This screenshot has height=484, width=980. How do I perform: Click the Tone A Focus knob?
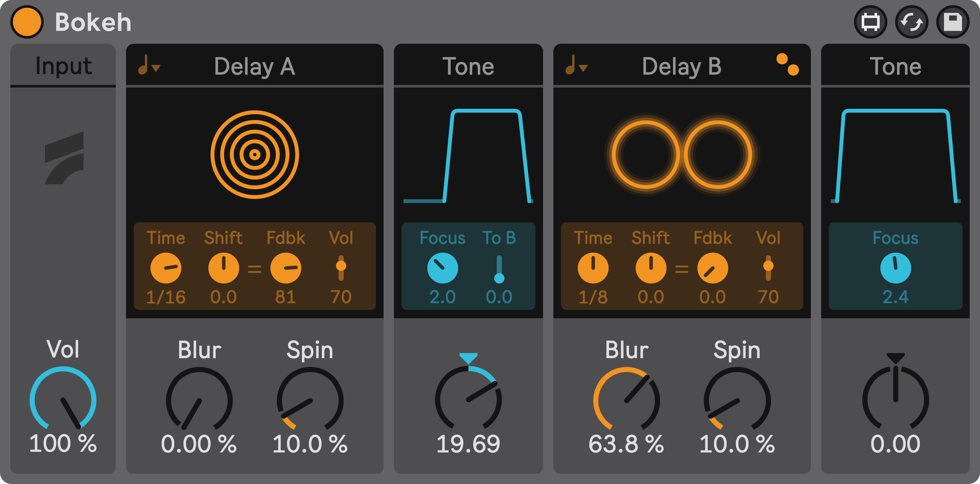[442, 268]
